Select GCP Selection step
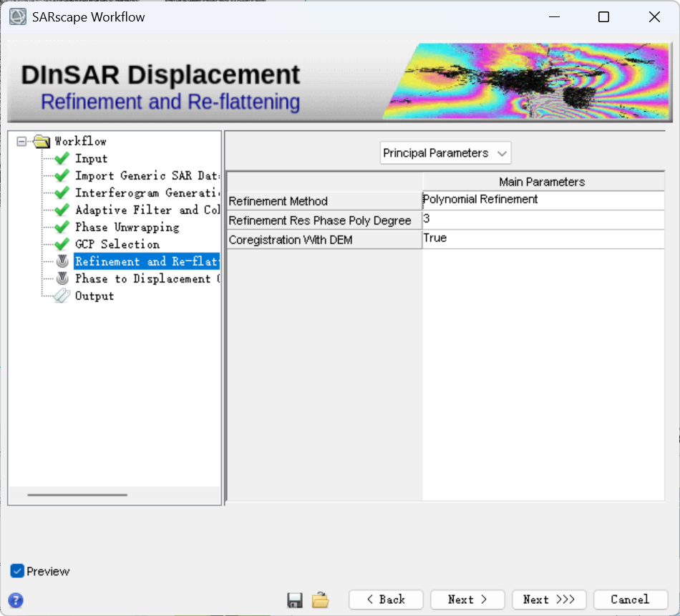 tap(117, 244)
